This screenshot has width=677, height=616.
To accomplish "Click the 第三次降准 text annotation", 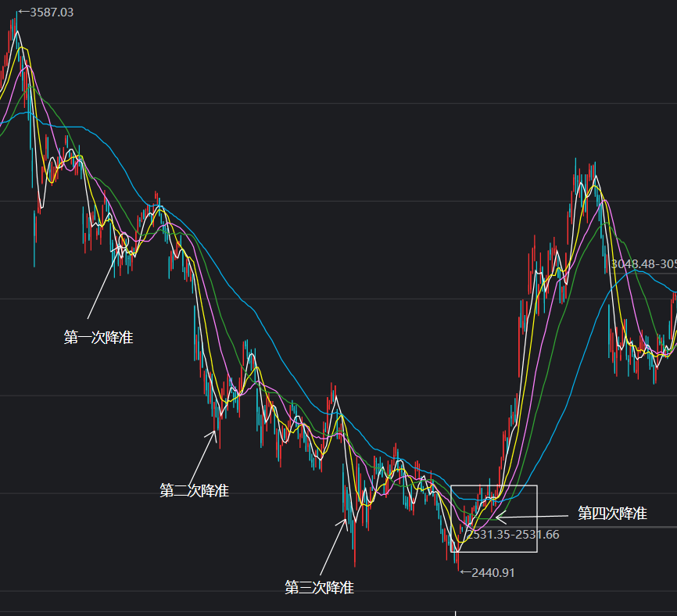I will pos(320,587).
